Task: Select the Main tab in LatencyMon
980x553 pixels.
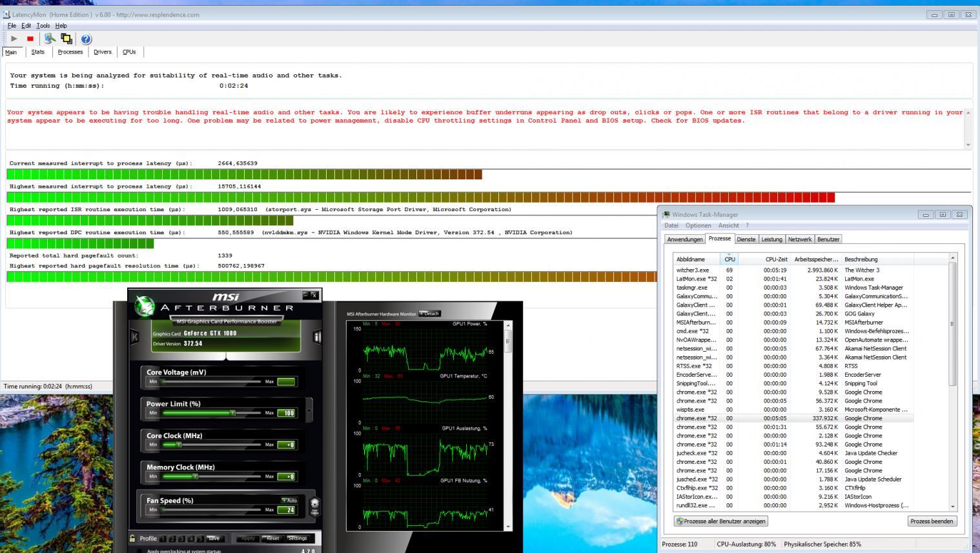Action: (11, 52)
